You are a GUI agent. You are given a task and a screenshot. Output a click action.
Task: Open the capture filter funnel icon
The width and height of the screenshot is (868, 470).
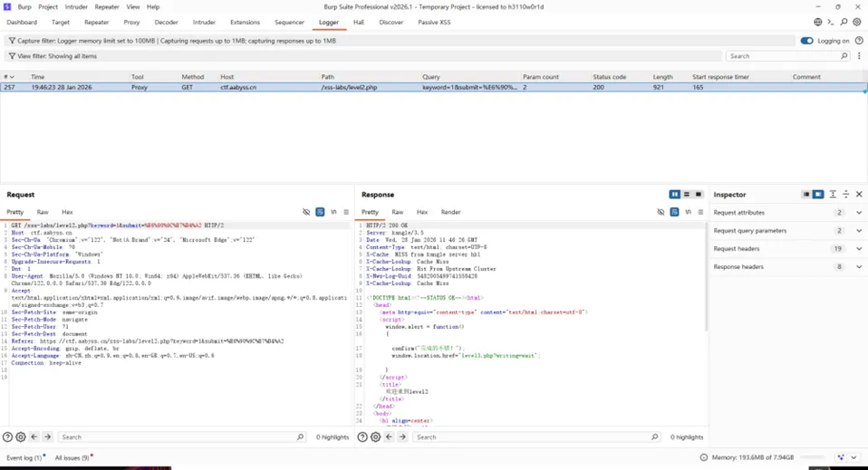[x=12, y=41]
